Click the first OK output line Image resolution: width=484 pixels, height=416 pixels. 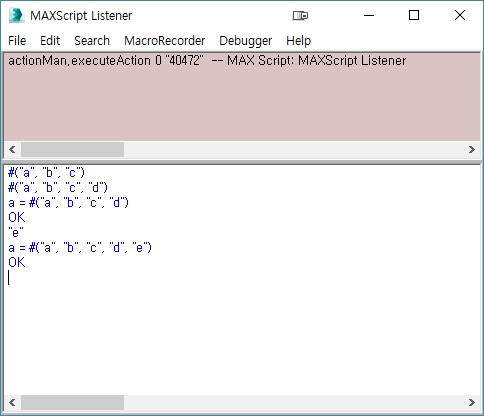coord(17,217)
